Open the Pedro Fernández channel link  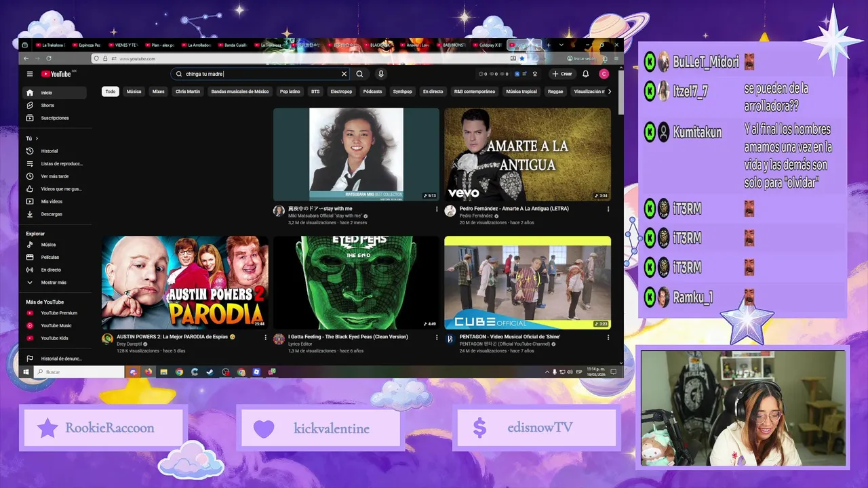point(476,216)
